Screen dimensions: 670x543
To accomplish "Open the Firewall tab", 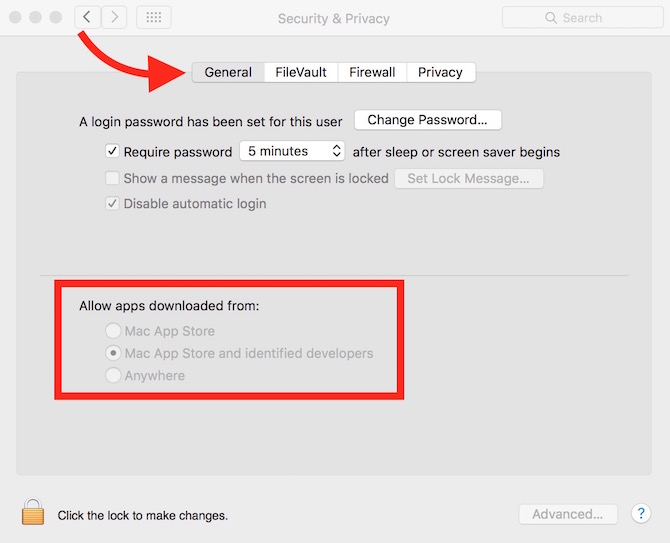I will tap(372, 72).
